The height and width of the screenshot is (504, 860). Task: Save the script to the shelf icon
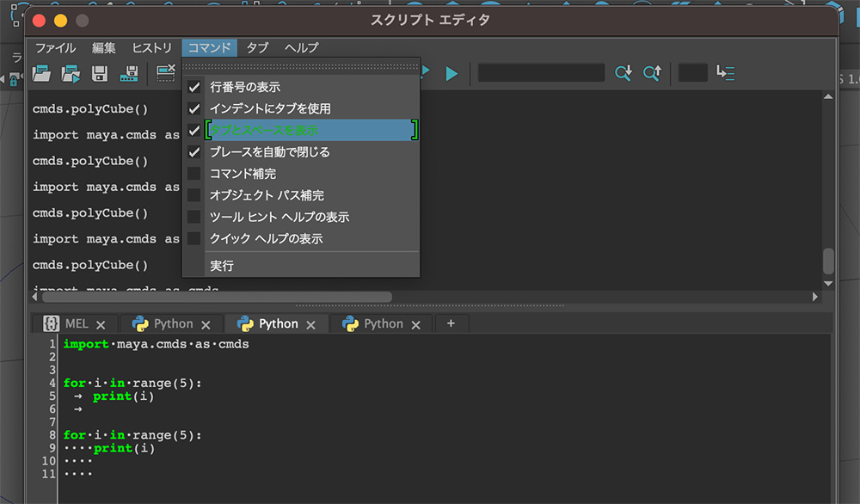click(x=128, y=73)
